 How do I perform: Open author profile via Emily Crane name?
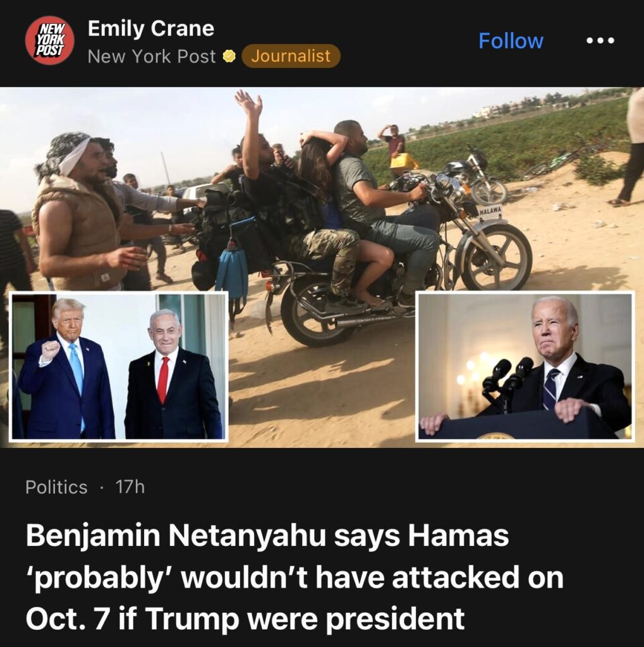[150, 28]
